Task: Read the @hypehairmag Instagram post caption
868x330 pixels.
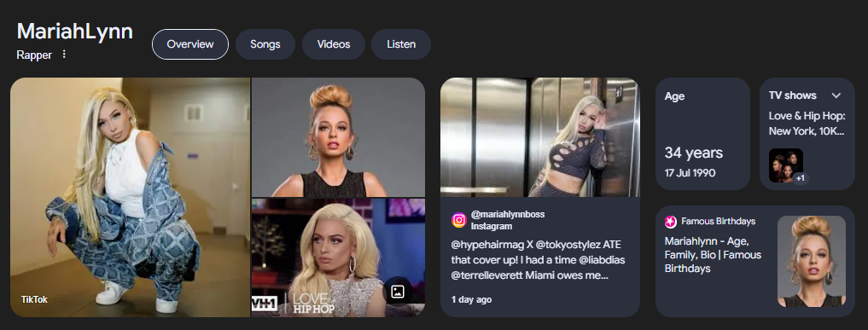Action: [538, 260]
